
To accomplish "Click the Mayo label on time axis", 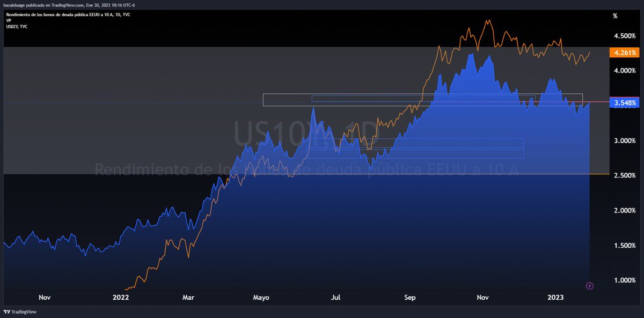I will tap(260, 297).
